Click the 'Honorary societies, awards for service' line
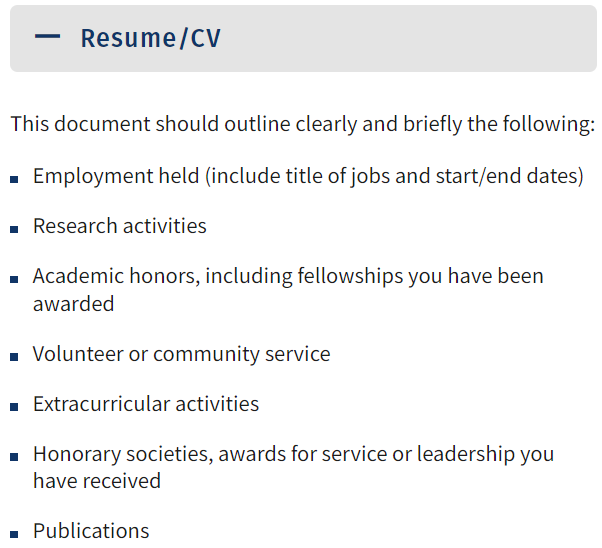Image resolution: width=602 pixels, height=548 pixels. click(294, 454)
